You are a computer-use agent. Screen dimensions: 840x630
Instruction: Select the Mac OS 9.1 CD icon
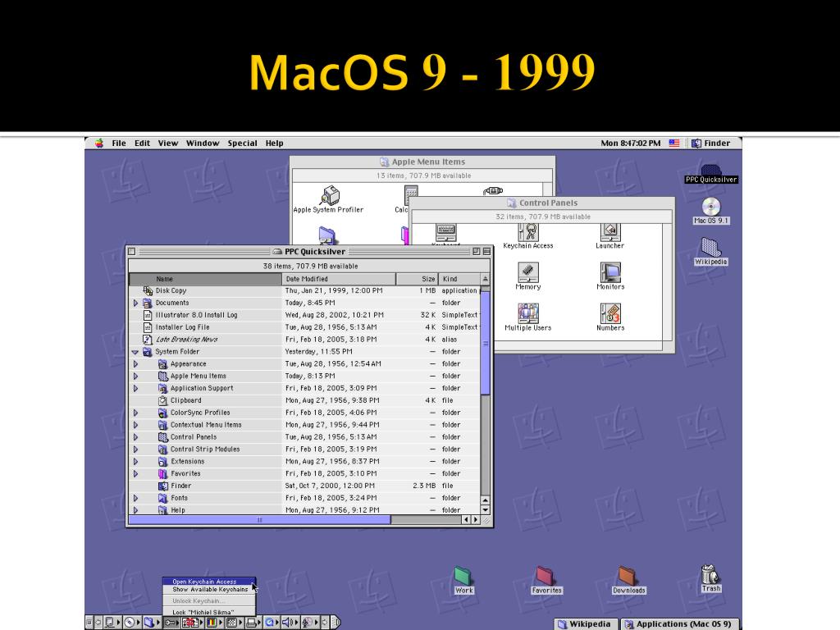pyautogui.click(x=711, y=211)
